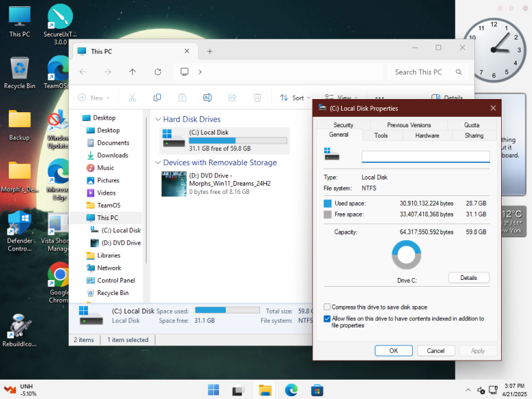
Task: Go up one folder level with Up arrow
Action: point(133,72)
